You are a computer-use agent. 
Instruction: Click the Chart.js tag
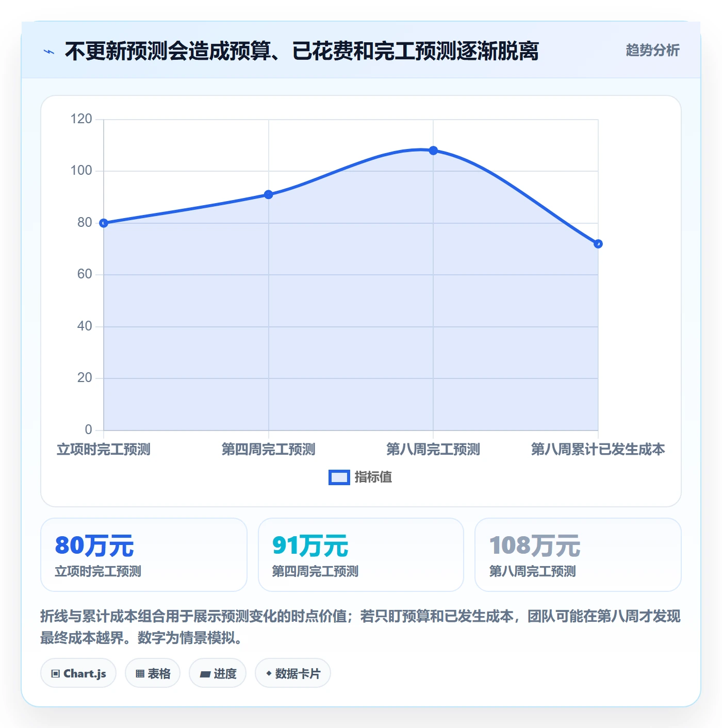(78, 673)
